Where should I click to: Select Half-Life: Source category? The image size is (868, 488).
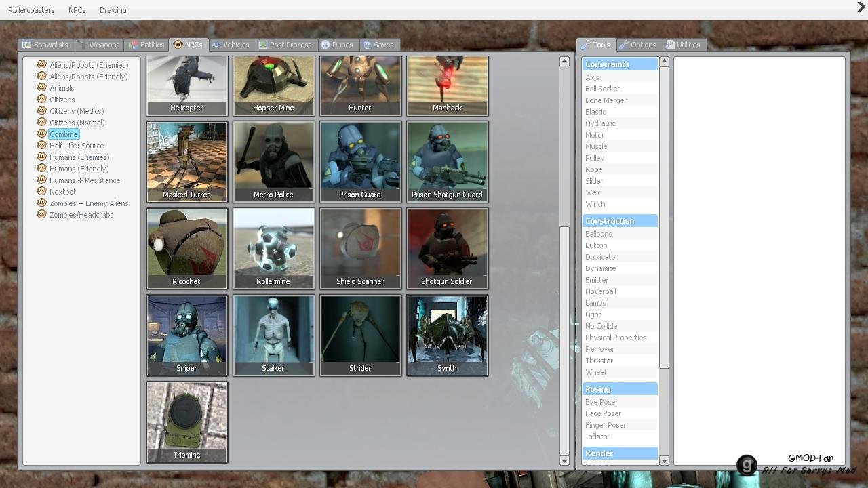coord(71,146)
